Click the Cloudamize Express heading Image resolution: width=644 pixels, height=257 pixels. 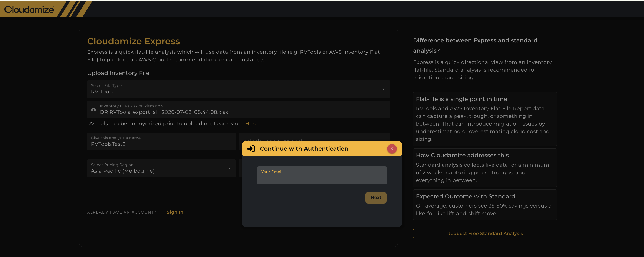click(x=133, y=41)
